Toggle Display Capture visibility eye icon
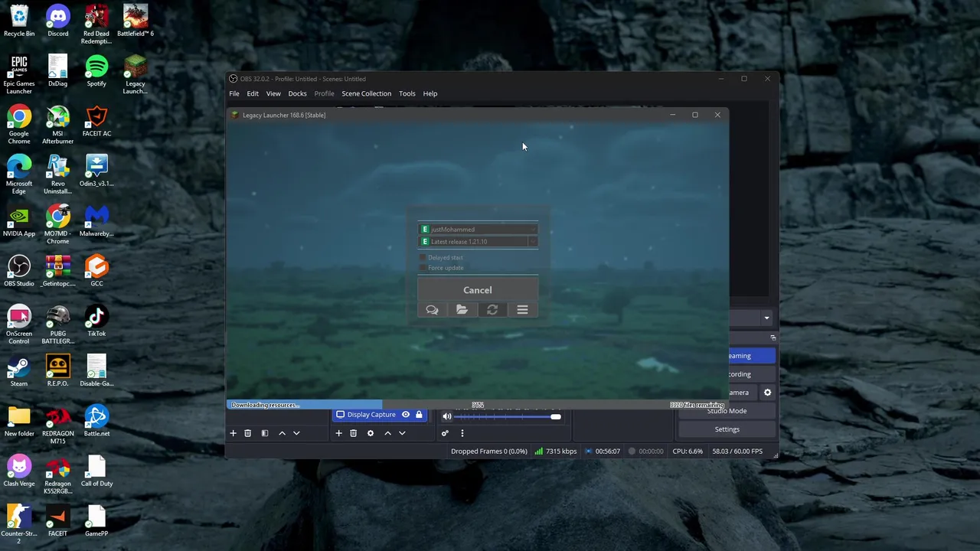980x551 pixels. (406, 415)
